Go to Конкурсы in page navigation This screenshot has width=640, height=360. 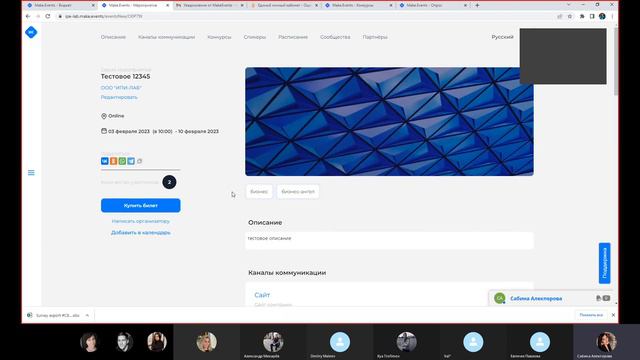[219, 37]
